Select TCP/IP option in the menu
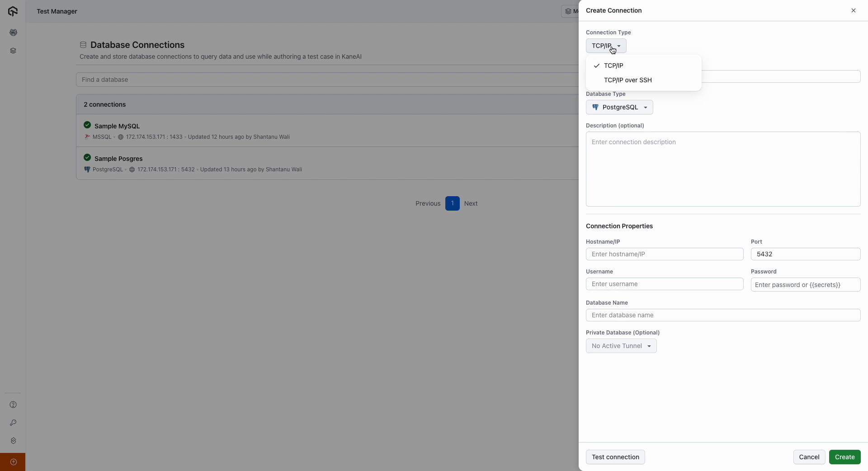The image size is (868, 471). click(x=643, y=66)
